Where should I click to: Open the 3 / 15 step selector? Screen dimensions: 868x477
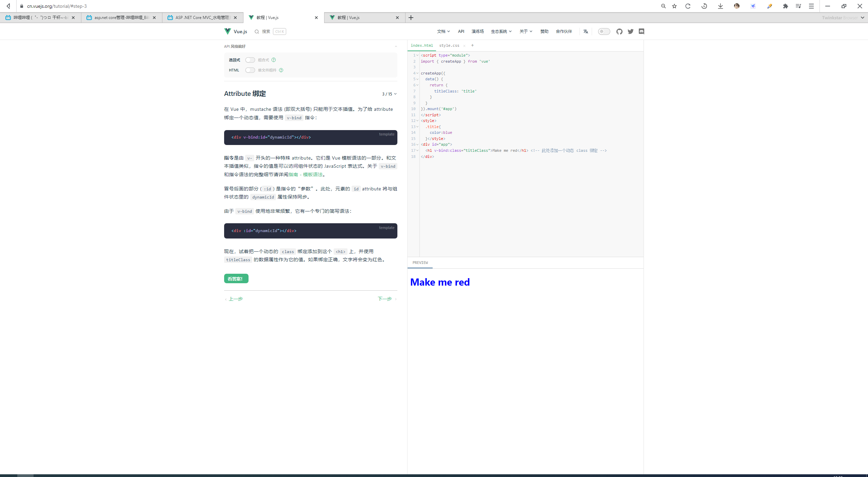389,94
